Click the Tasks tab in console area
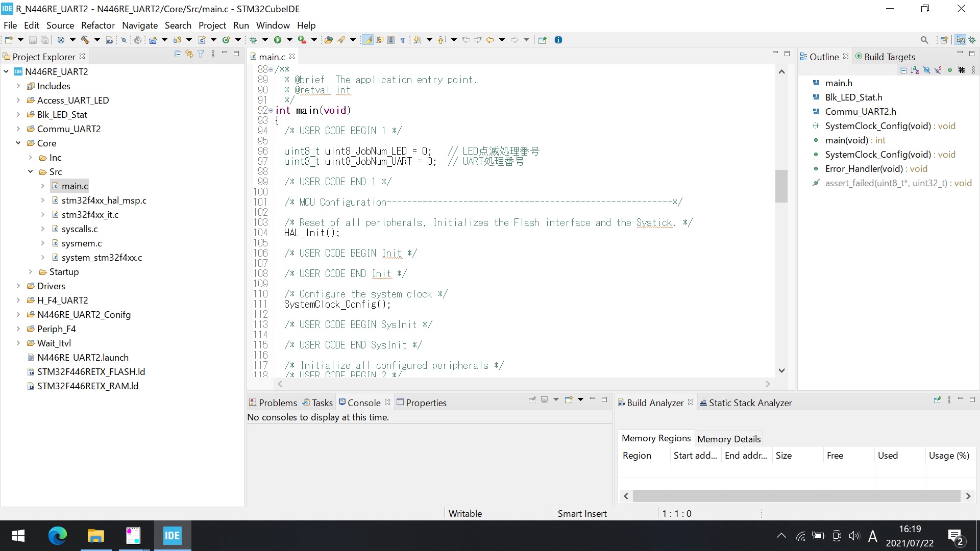Image resolution: width=980 pixels, height=551 pixels. coord(322,403)
